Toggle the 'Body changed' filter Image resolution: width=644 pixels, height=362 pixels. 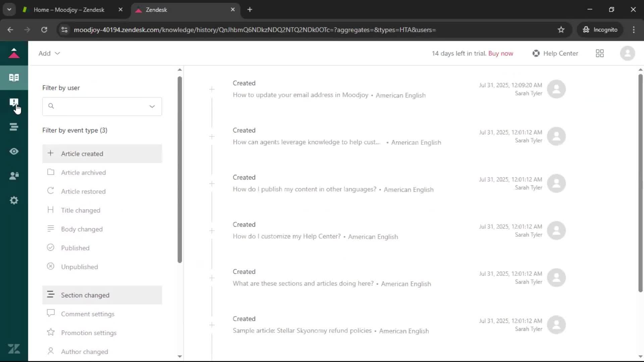pyautogui.click(x=102, y=229)
